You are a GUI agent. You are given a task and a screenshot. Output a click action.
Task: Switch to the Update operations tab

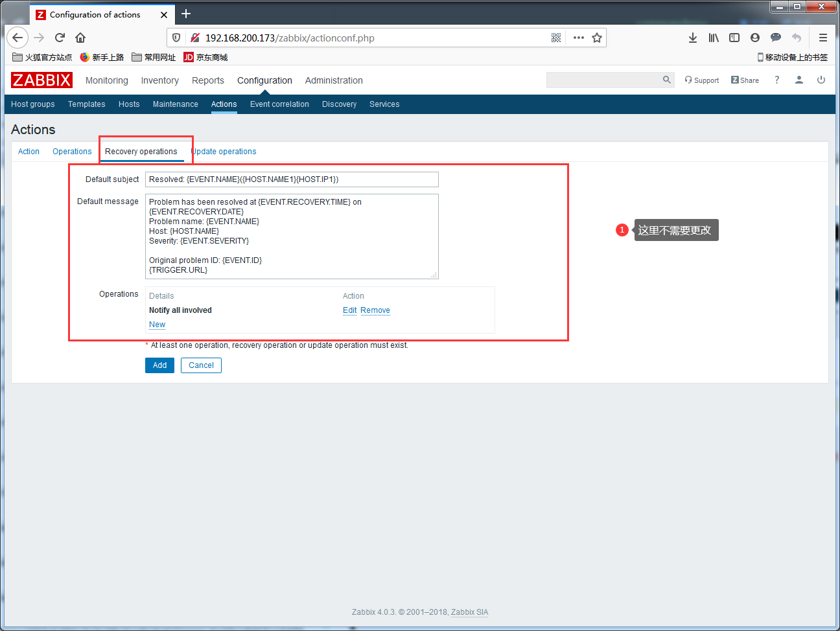pos(224,152)
